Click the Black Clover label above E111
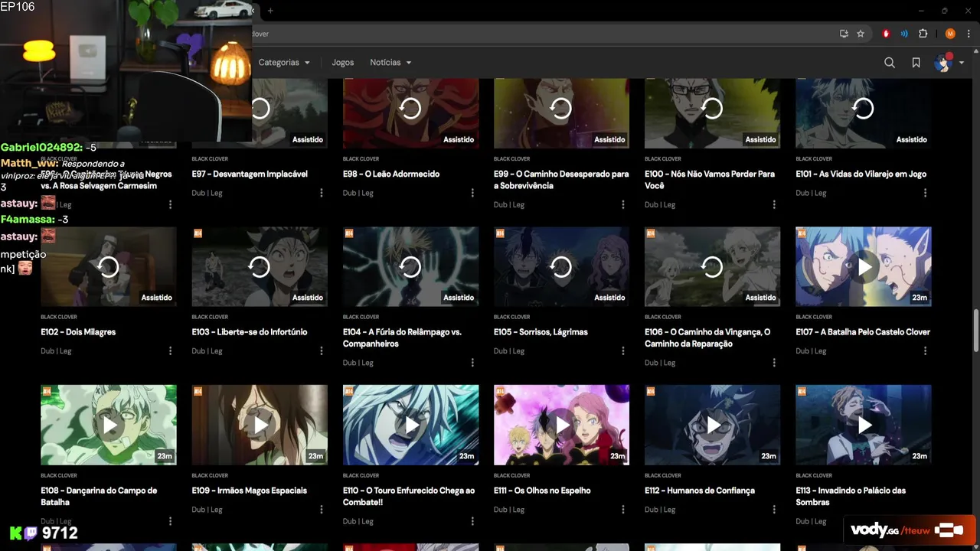Screen dimensions: 980x551 511,475
